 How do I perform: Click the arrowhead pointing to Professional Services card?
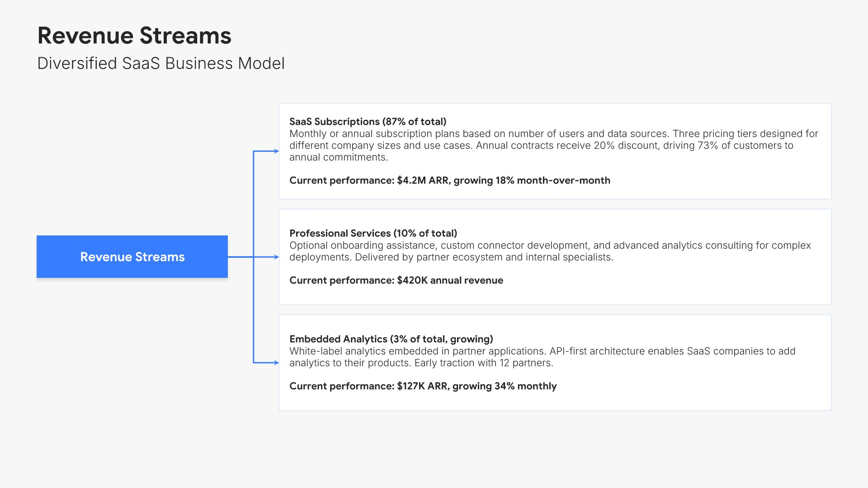[x=276, y=257]
